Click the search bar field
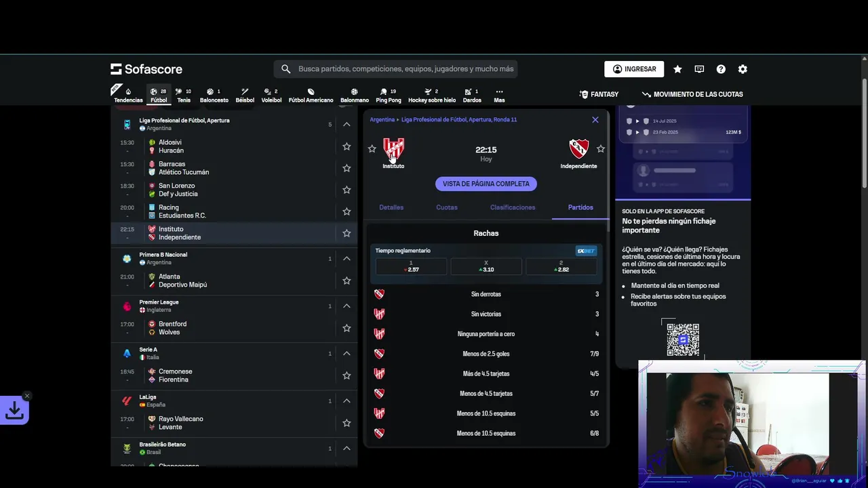This screenshot has height=488, width=868. pyautogui.click(x=395, y=69)
